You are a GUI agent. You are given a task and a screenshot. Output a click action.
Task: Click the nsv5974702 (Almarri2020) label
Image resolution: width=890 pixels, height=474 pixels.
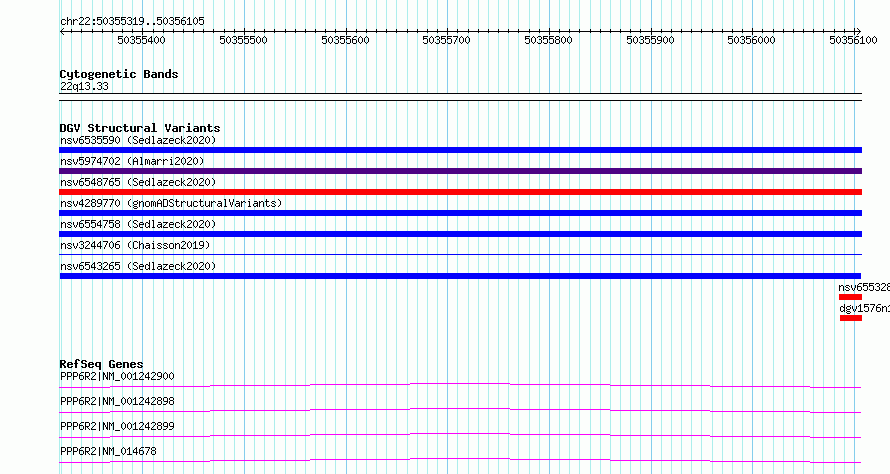[132, 161]
